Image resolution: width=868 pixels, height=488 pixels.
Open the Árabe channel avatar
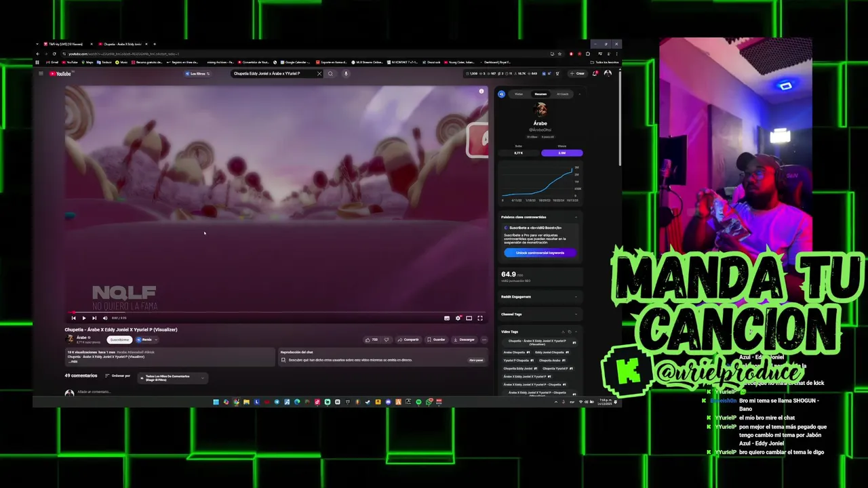point(69,339)
